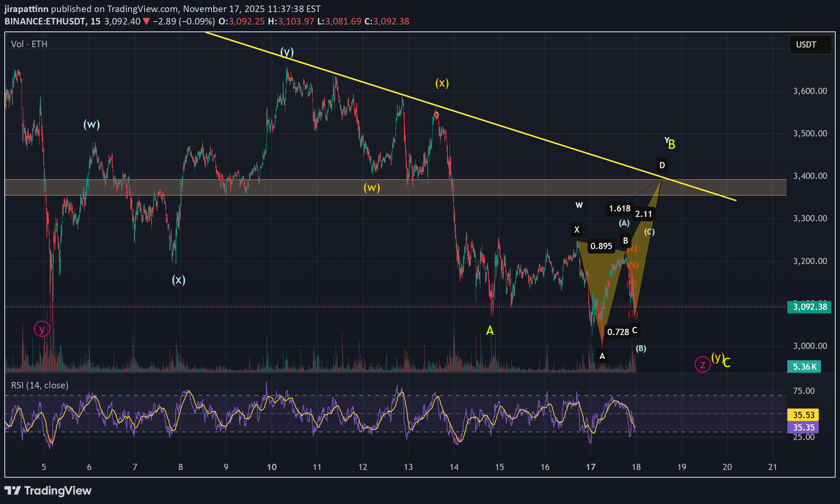Click the 5.36 K volume tag
Screen dimensions: 840x504
click(804, 366)
